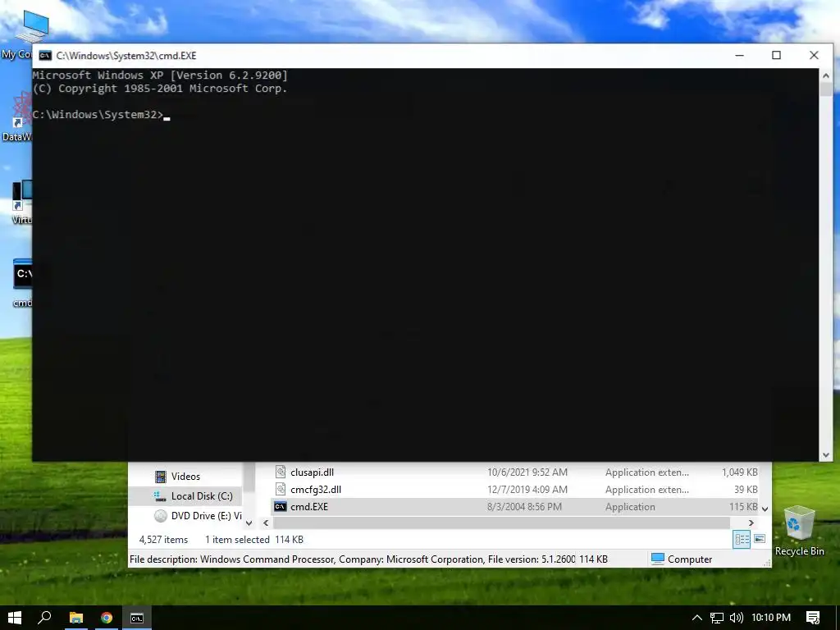The height and width of the screenshot is (630, 840).
Task: Click the command prompt input line
Action: point(101,115)
